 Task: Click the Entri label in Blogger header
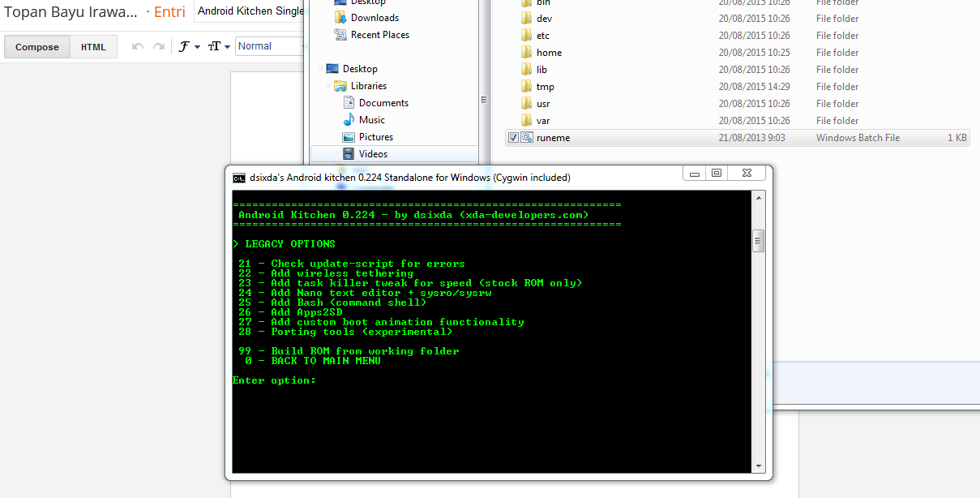(x=169, y=12)
